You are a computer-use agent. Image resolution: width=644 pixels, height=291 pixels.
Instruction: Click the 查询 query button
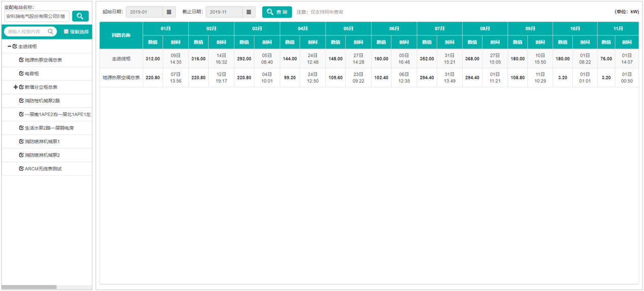pos(277,12)
